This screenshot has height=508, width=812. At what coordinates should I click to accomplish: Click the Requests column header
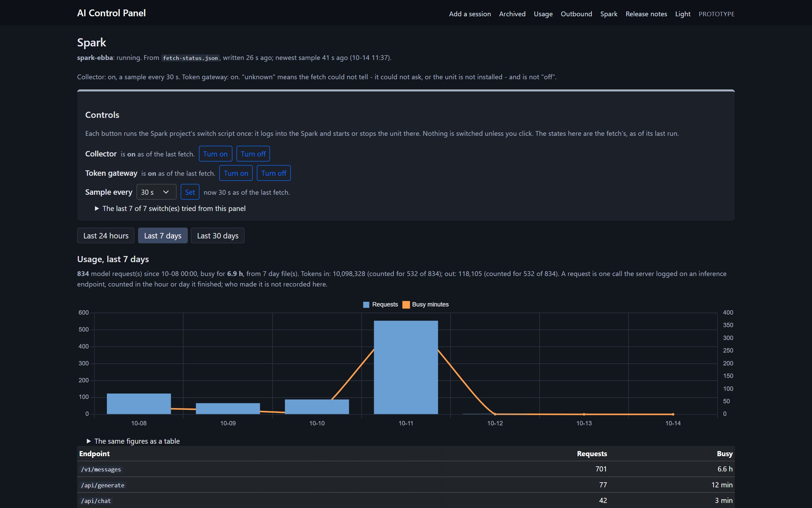tap(592, 453)
